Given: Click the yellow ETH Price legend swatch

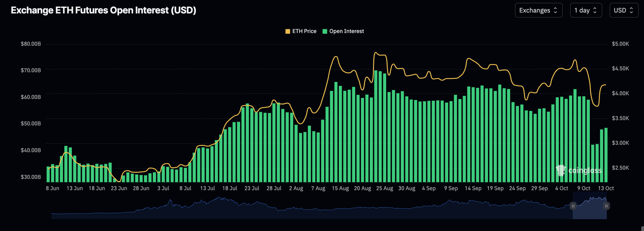Looking at the screenshot, I should [x=288, y=31].
